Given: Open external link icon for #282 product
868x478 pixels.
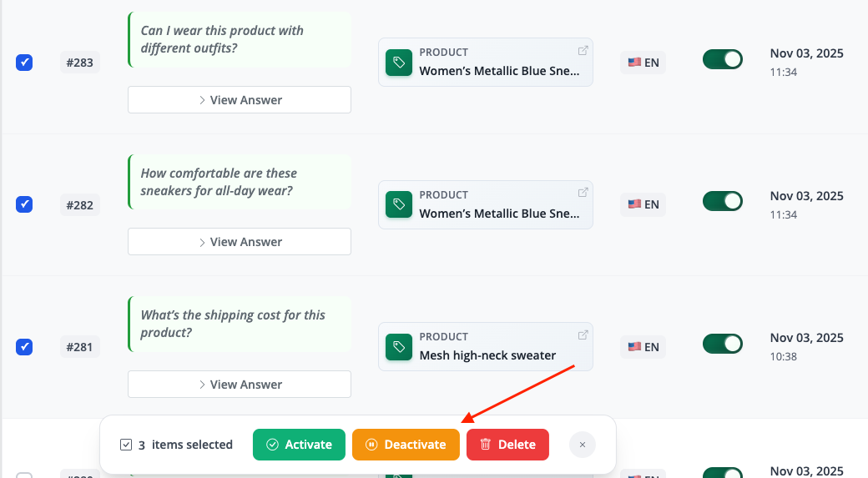Looking at the screenshot, I should coord(583,193).
